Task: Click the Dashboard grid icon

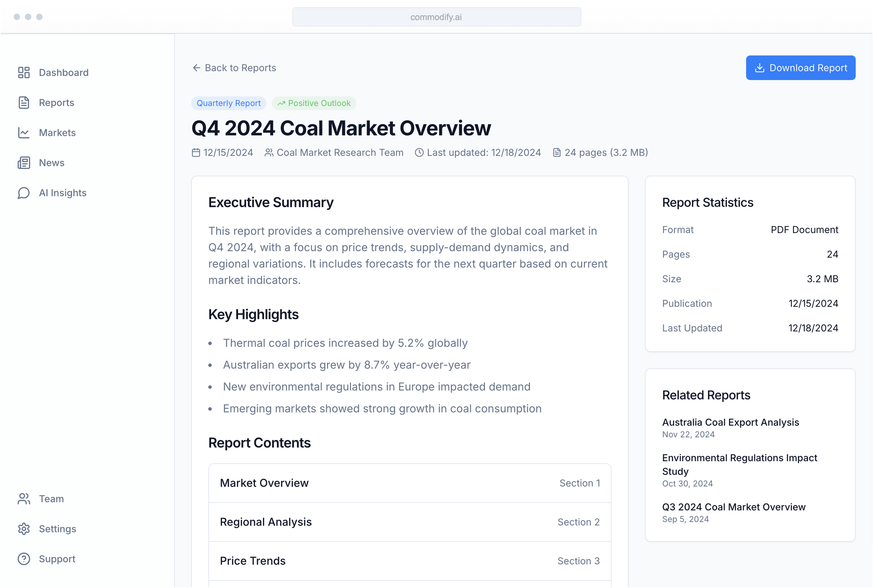Action: pyautogui.click(x=24, y=72)
